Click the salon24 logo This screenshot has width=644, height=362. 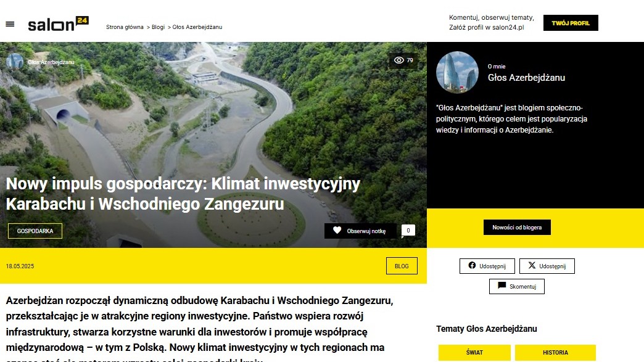pyautogui.click(x=59, y=24)
